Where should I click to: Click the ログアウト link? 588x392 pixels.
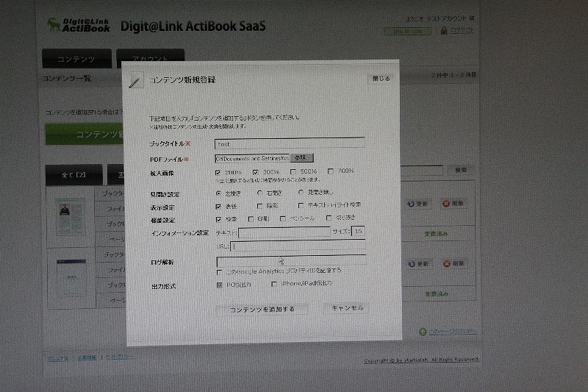[x=462, y=30]
